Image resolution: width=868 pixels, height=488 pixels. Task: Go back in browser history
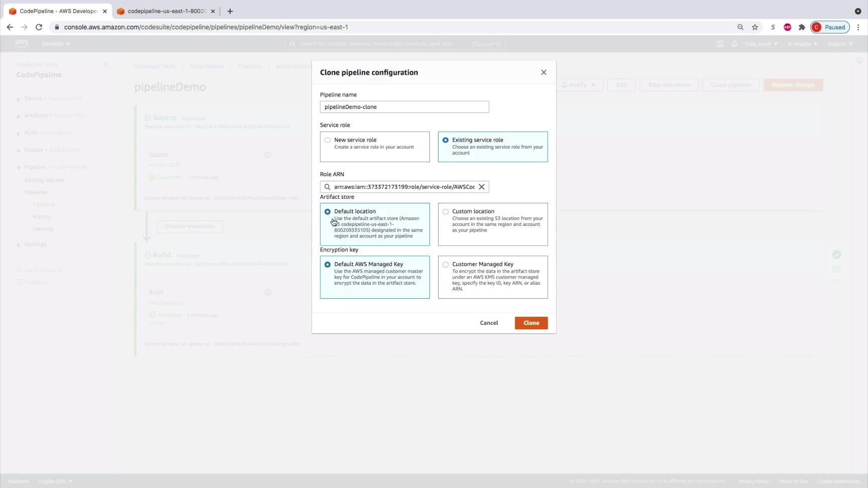(10, 27)
